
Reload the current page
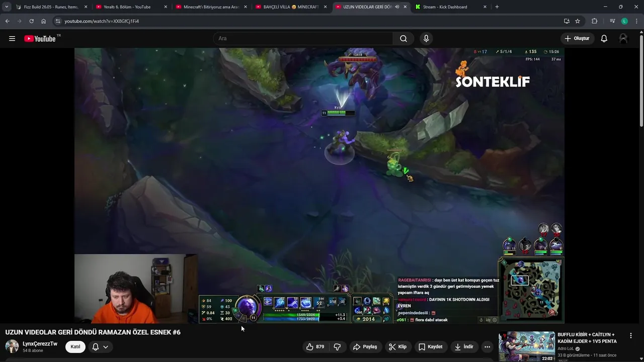pyautogui.click(x=31, y=21)
